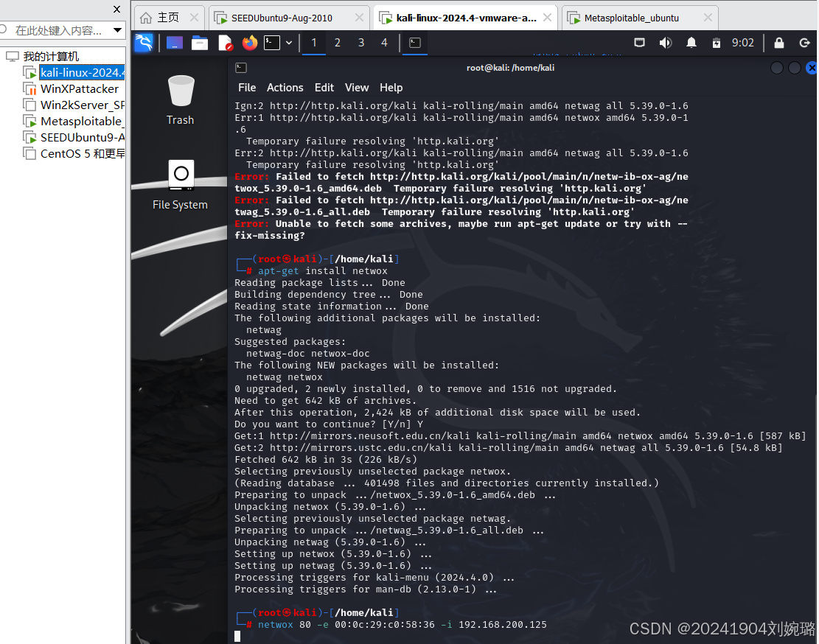Select CentOS 5 in the library tree
Image resolution: width=819 pixels, height=644 pixels.
tap(82, 153)
